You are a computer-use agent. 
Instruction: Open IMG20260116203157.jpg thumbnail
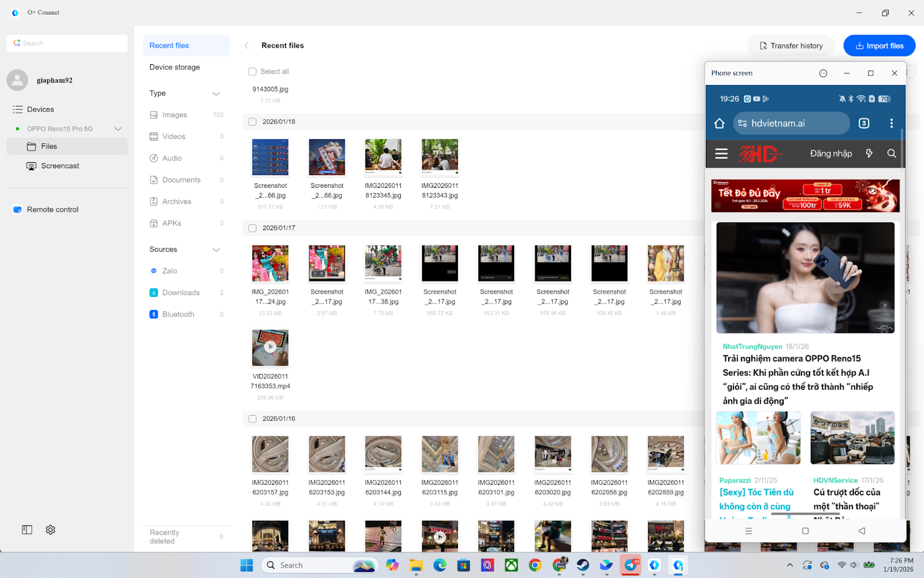(x=270, y=454)
